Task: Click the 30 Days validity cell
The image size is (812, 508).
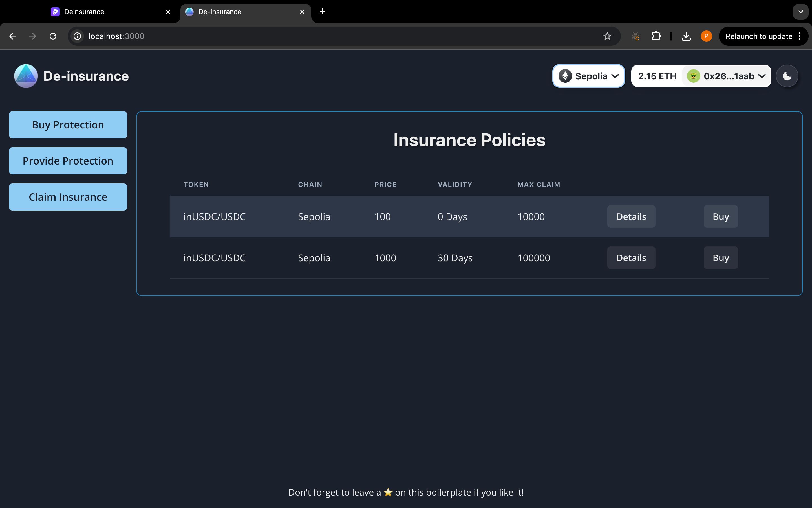Action: tap(455, 258)
